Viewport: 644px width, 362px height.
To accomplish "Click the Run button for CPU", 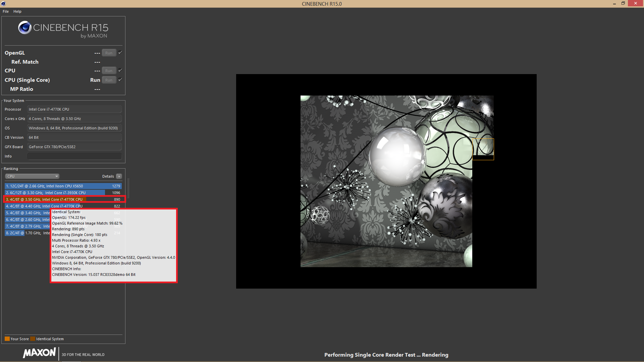I will (109, 71).
